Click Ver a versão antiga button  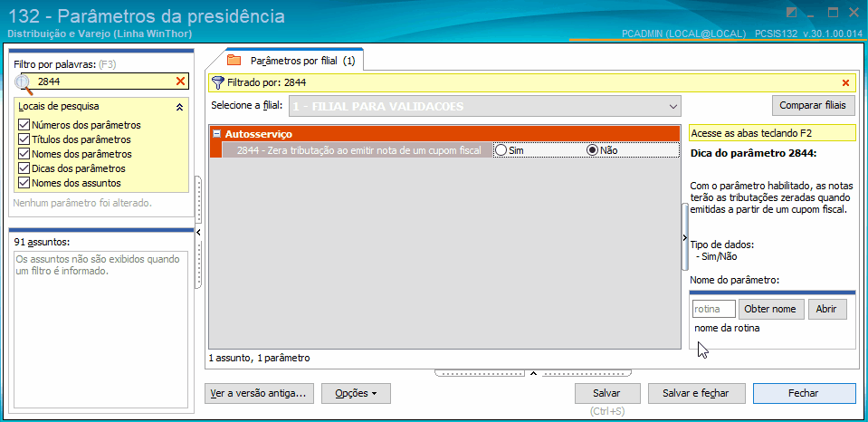[x=259, y=393]
